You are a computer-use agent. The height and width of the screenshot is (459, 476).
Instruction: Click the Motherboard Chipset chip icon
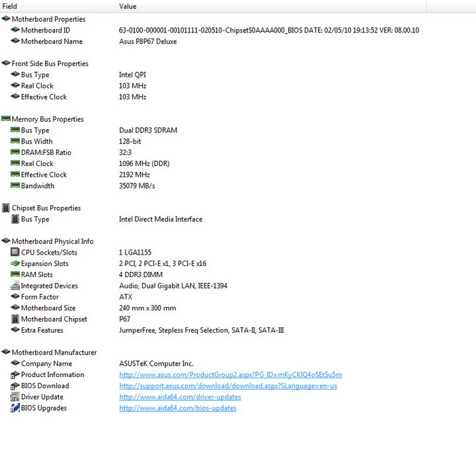[15, 319]
